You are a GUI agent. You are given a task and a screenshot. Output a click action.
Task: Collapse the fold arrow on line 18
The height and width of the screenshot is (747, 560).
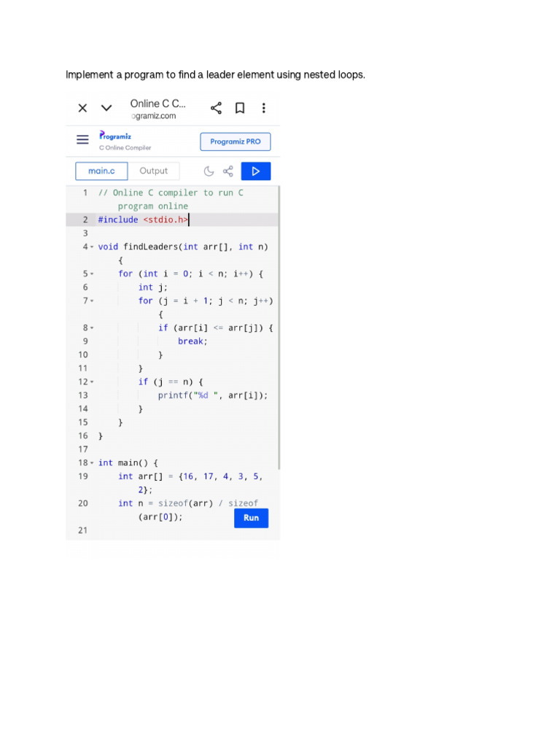(x=92, y=463)
